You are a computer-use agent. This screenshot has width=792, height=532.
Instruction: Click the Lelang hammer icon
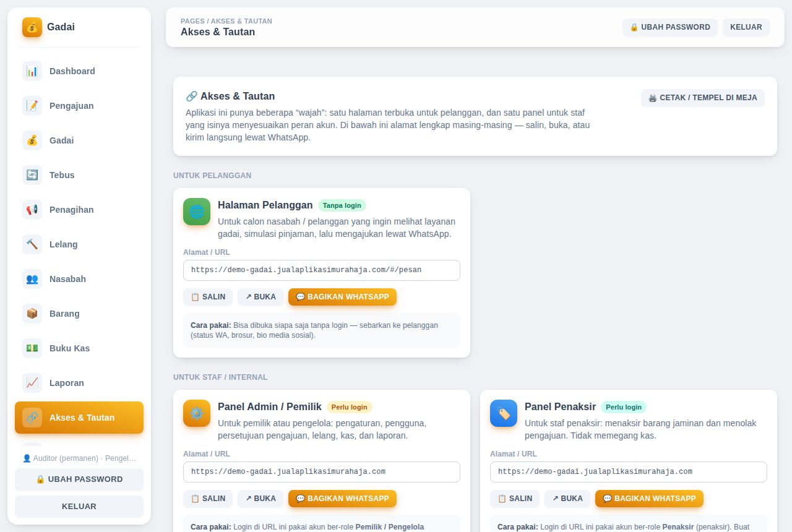point(32,244)
